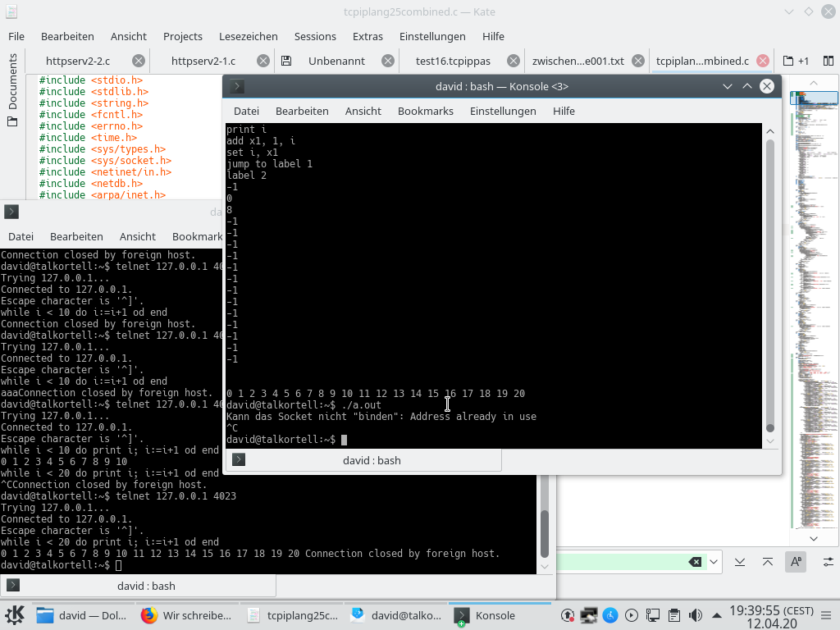Viewport: 840px width, 630px height.
Task: Toggle match case in Kate search bar
Action: point(795,562)
